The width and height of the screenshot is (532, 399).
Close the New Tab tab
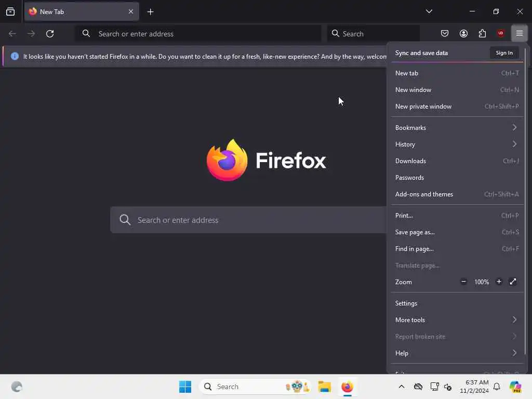pyautogui.click(x=130, y=11)
